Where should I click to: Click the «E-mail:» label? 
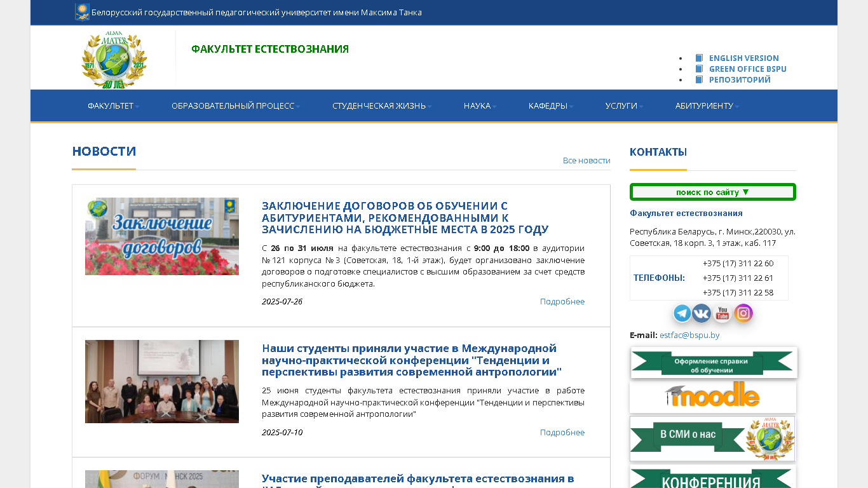click(644, 335)
